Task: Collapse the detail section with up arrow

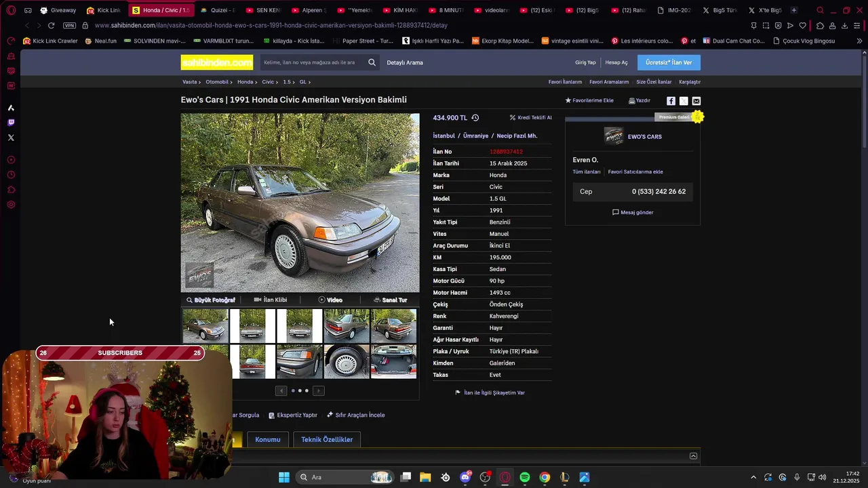Action: point(693,456)
